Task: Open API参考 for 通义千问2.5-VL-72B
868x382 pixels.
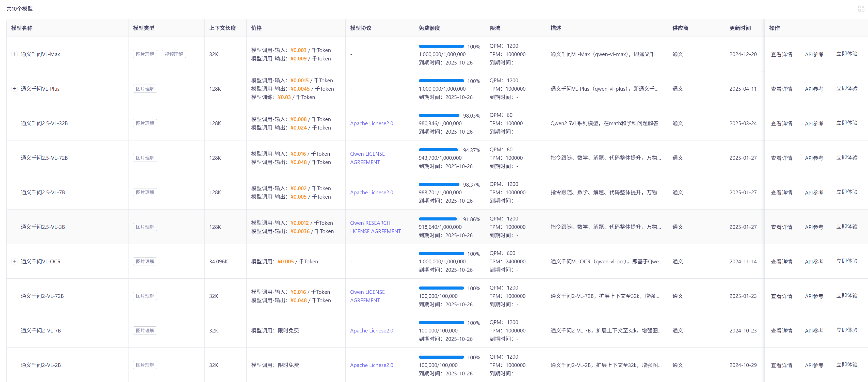Action: point(814,158)
